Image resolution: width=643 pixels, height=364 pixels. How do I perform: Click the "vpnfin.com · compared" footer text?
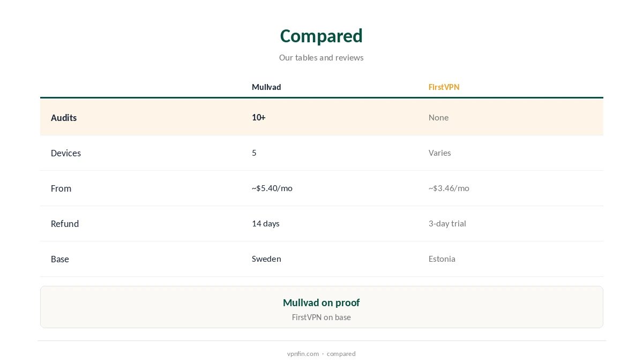pyautogui.click(x=322, y=354)
